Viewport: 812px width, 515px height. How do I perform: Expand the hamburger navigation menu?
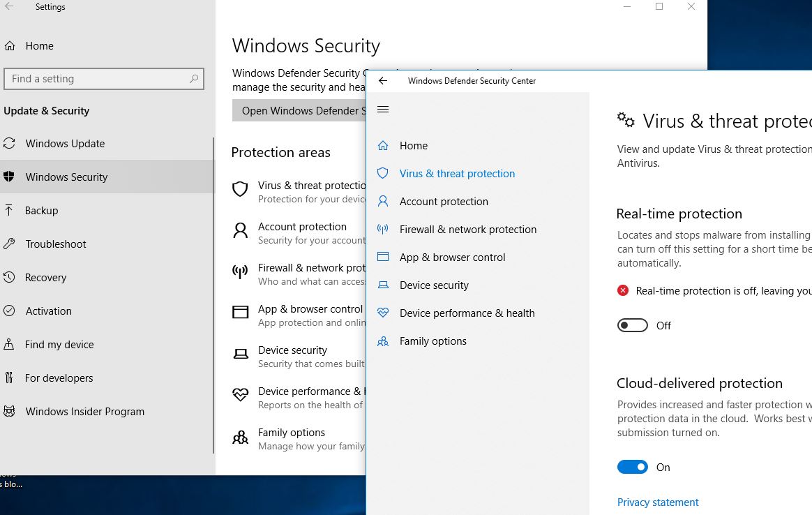pos(382,109)
